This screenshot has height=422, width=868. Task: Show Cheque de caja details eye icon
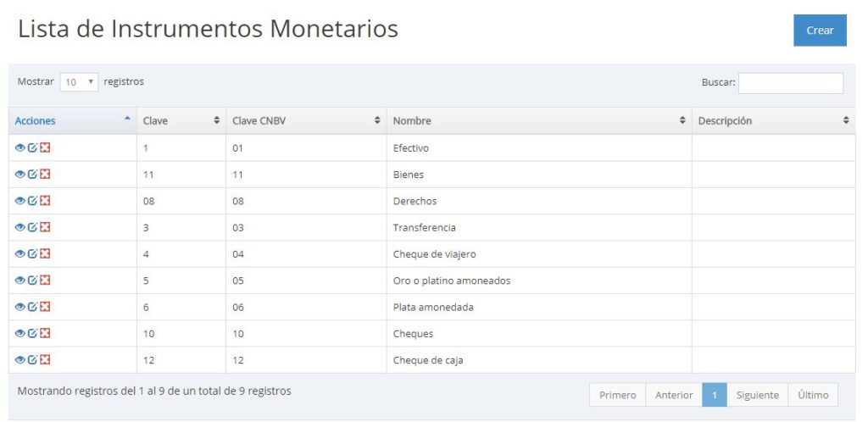[20, 360]
